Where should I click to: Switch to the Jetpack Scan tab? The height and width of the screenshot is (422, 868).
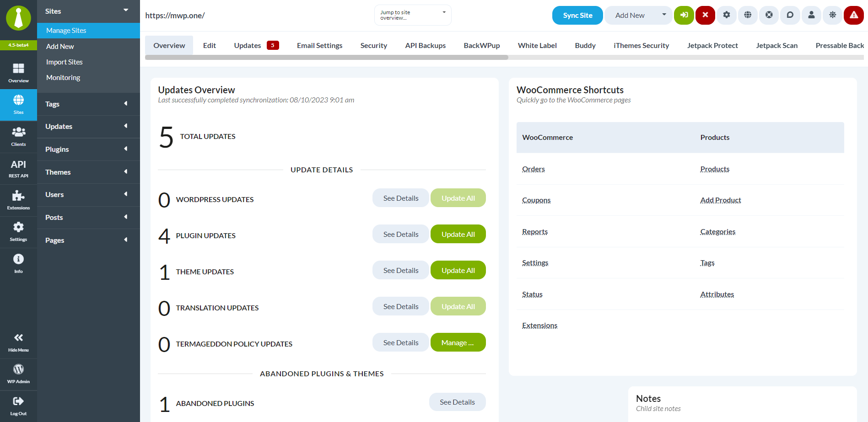pyautogui.click(x=777, y=45)
